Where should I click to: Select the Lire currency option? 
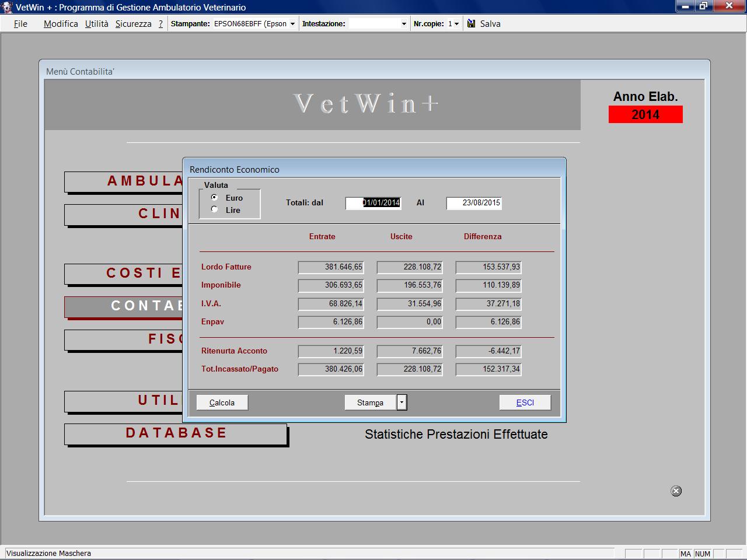(214, 209)
